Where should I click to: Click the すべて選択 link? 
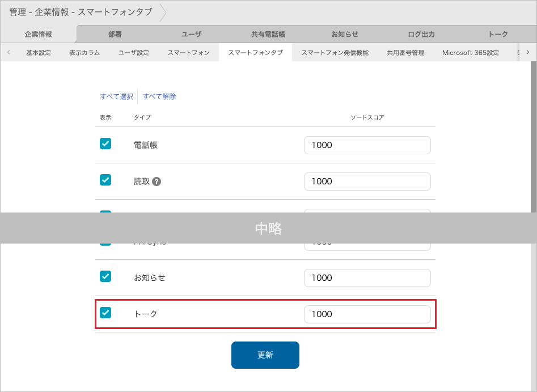click(x=116, y=96)
